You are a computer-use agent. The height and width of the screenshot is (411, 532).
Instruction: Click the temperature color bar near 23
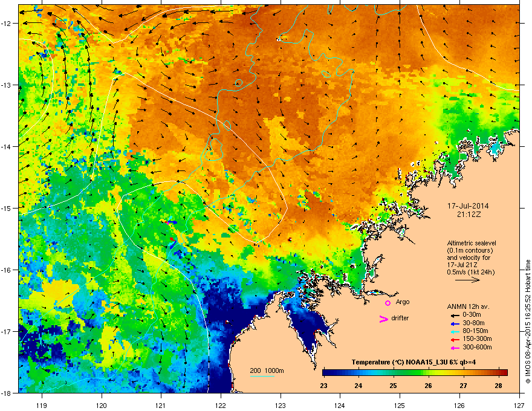pyautogui.click(x=325, y=372)
